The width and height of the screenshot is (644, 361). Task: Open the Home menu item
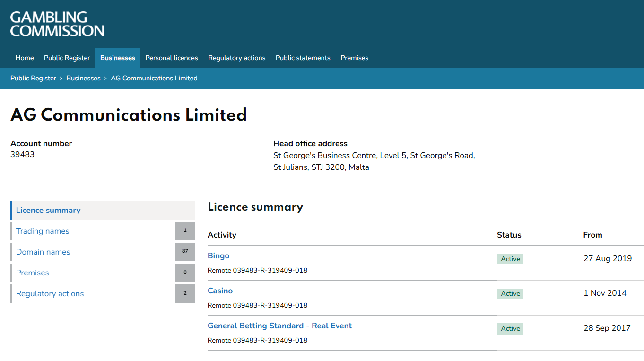pos(25,58)
